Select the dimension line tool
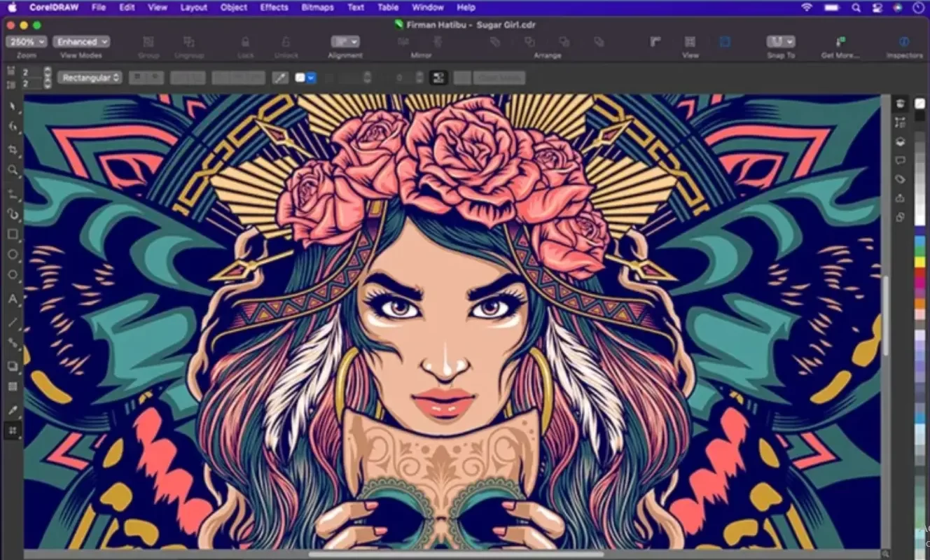Viewport: 930px width, 560px height. (13, 323)
